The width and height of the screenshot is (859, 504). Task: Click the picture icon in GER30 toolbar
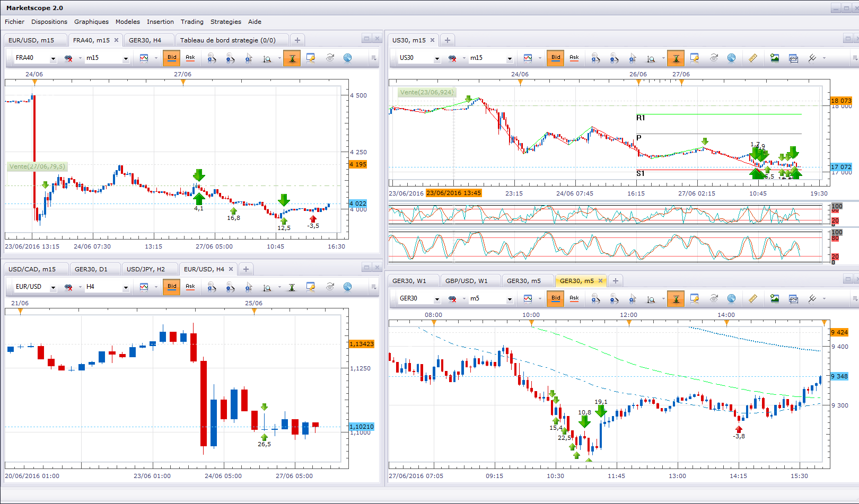pos(775,299)
